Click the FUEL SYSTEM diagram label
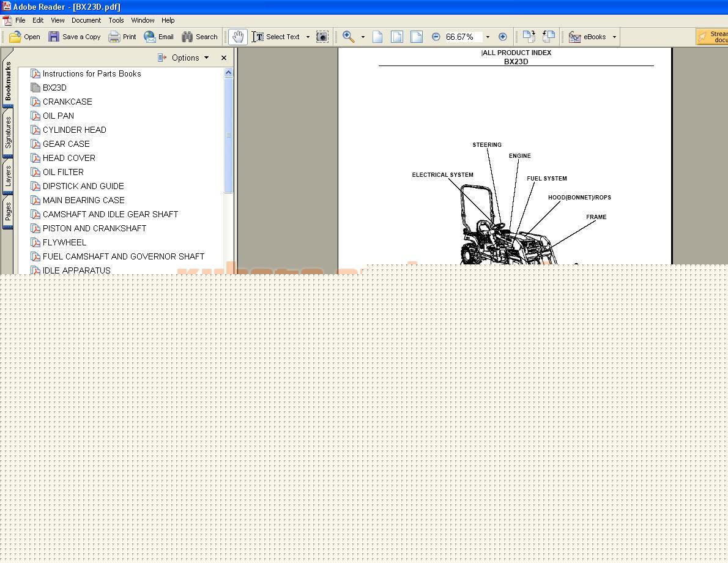 [546, 178]
